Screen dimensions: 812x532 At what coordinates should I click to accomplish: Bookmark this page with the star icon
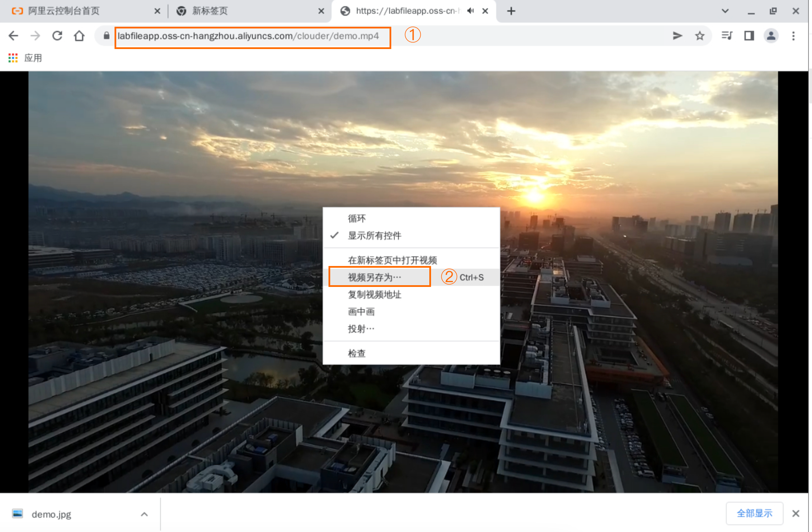[x=700, y=36]
